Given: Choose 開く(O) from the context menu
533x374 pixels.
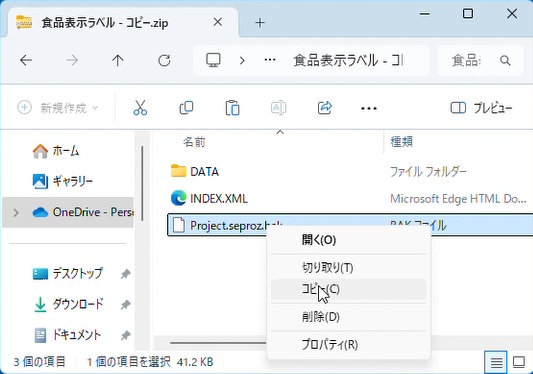Looking at the screenshot, I should [x=349, y=240].
